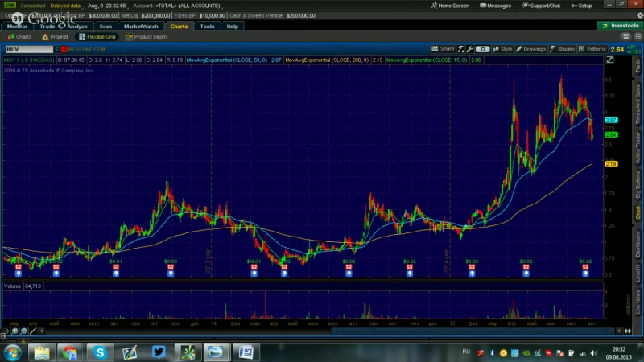The height and width of the screenshot is (362, 644).
Task: Click the Volume 64,713 label
Action: click(23, 286)
